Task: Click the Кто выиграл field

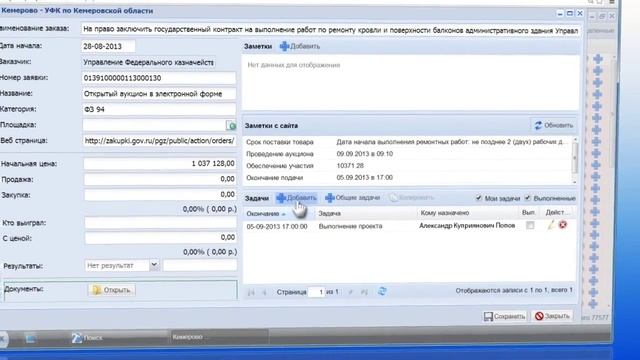Action: [160, 223]
